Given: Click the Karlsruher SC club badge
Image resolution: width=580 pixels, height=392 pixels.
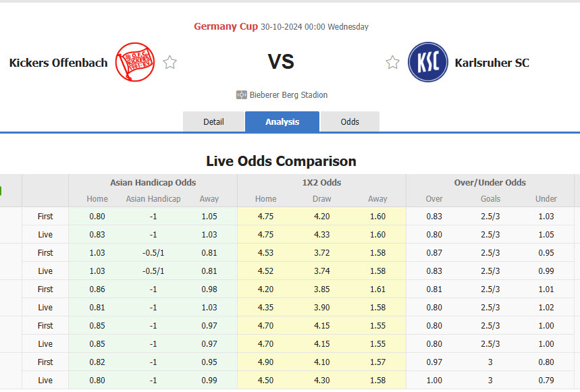Looking at the screenshot, I should (x=428, y=61).
